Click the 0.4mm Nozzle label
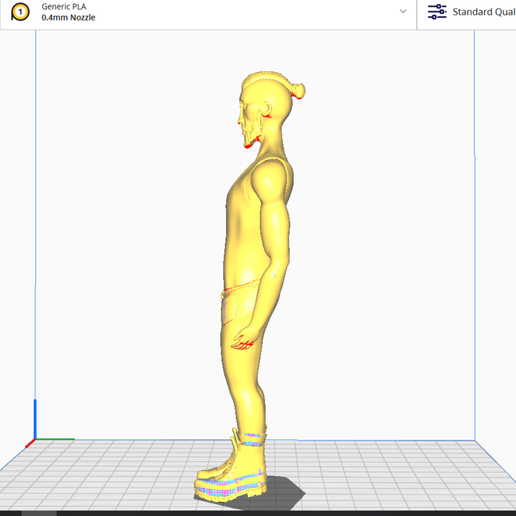This screenshot has height=516, width=516. click(x=68, y=18)
